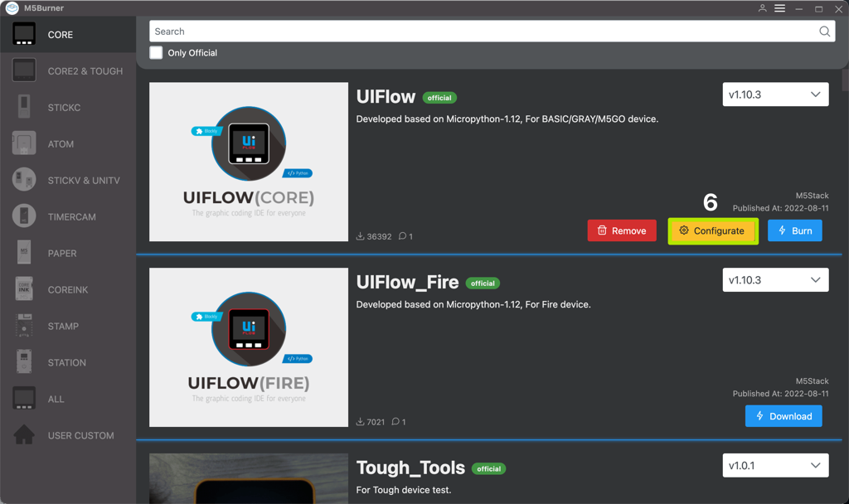Open Tough_Tools version v1.0.1 dropdown
Image resolution: width=849 pixels, height=504 pixels.
point(775,466)
